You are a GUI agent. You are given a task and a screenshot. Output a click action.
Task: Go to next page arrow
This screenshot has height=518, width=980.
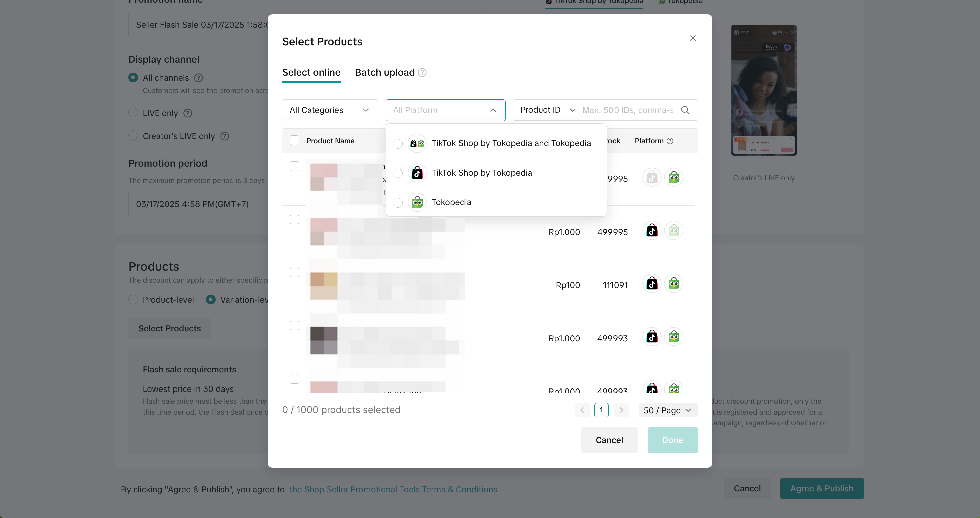click(x=621, y=410)
